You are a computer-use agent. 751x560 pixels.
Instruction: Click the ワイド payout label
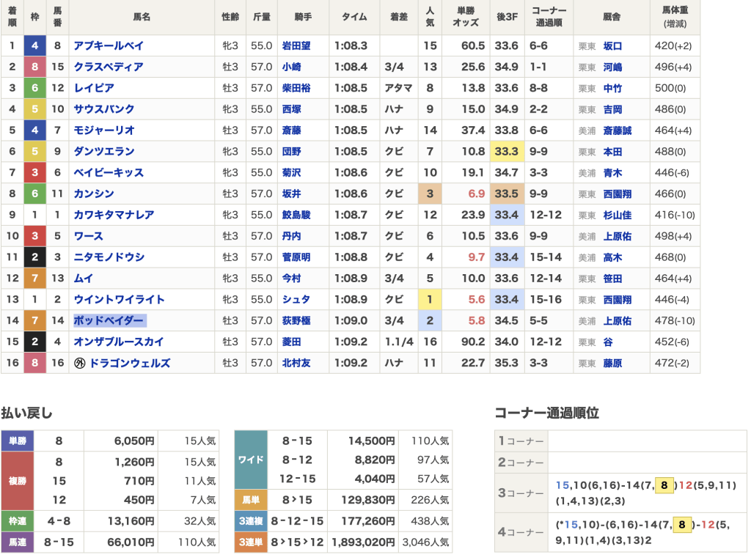coord(251,460)
